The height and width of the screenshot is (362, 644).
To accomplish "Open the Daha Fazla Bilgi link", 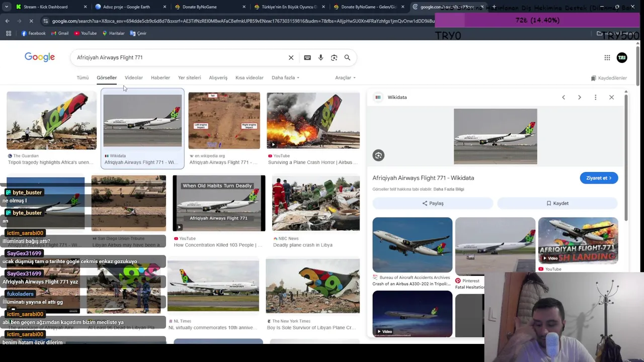I will [449, 189].
